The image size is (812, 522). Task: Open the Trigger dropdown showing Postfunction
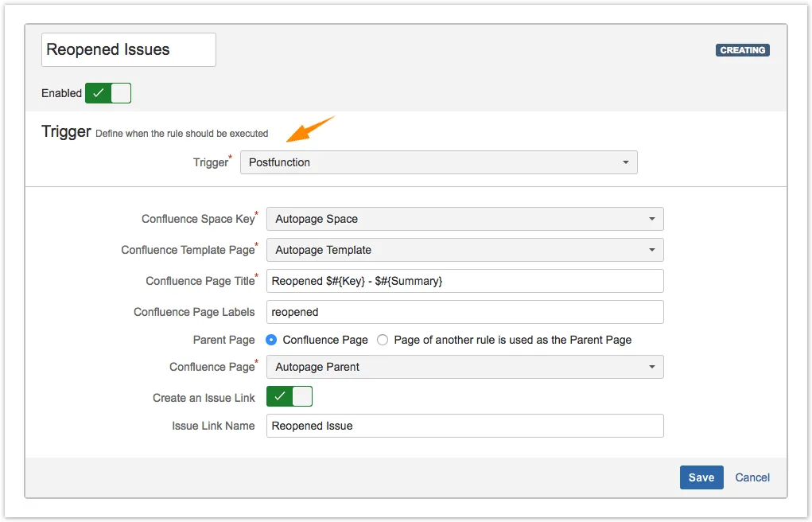point(438,162)
